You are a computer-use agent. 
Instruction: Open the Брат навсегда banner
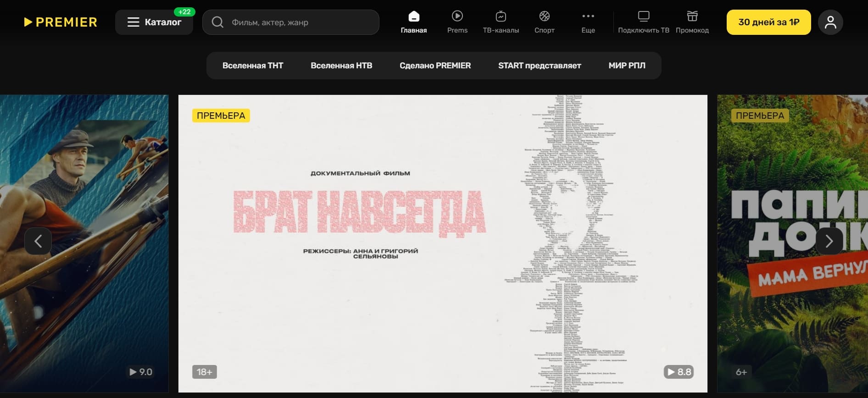443,243
